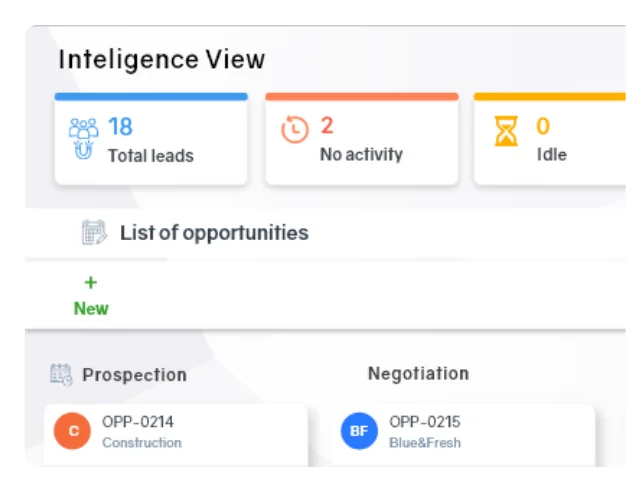The image size is (626, 492).
Task: Click the List of opportunities heading
Action: (214, 233)
